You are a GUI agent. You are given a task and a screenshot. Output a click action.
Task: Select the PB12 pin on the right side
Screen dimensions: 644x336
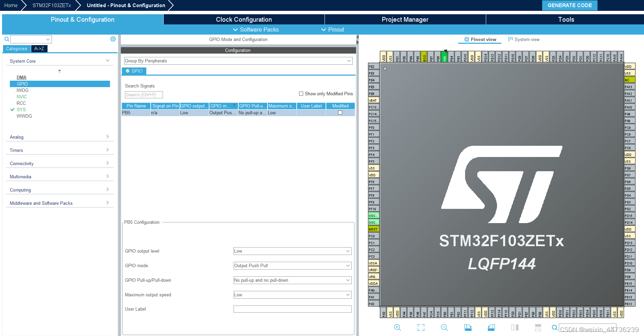click(x=630, y=304)
